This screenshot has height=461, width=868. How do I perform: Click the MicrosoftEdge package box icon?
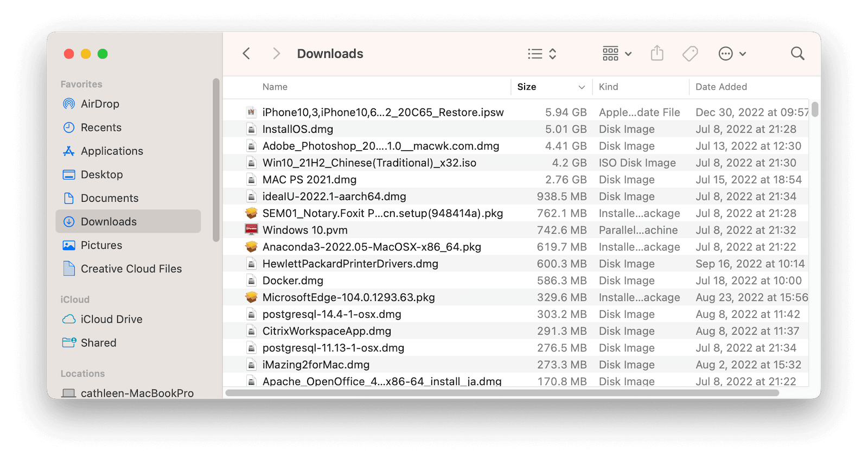[251, 297]
